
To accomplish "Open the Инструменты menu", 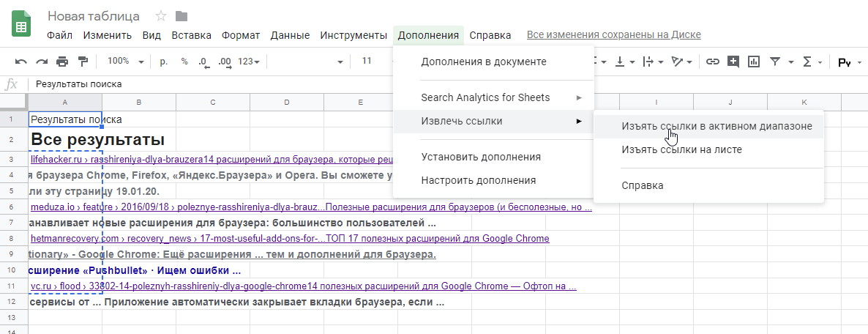I will tap(353, 35).
